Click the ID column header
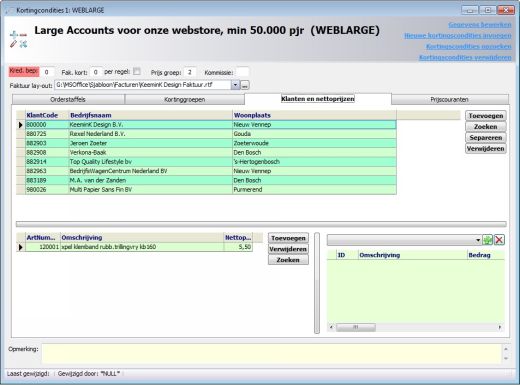Image resolution: width=520 pixels, height=385 pixels. 347,255
